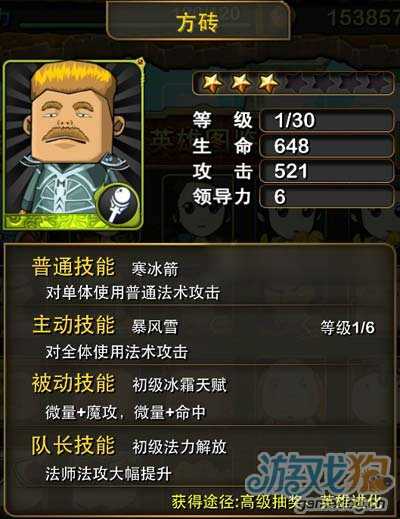Viewport: 400px width, 519px height.
Task: Open the 被动技能 初级冰霜天赋 skill row
Action: point(198,397)
